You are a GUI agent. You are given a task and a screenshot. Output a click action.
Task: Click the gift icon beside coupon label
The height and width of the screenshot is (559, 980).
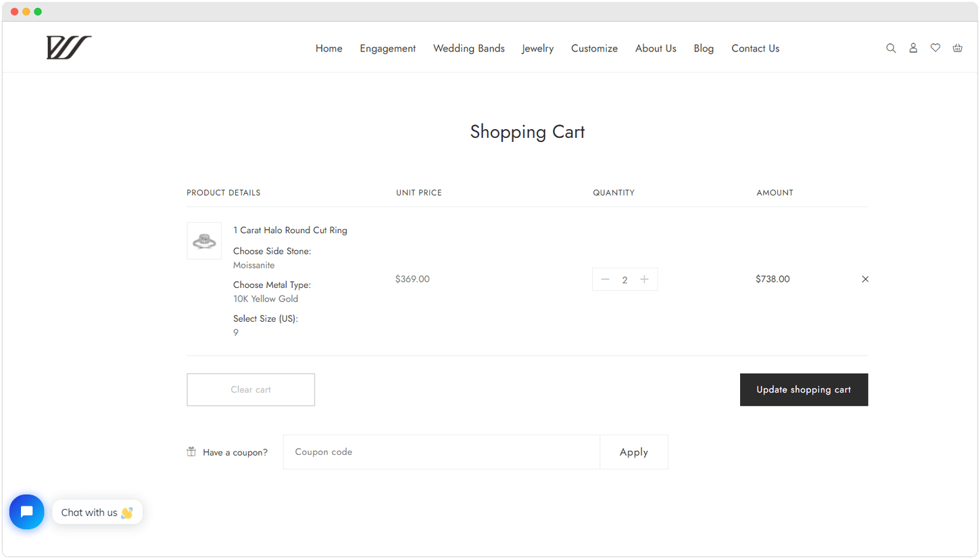coord(191,452)
